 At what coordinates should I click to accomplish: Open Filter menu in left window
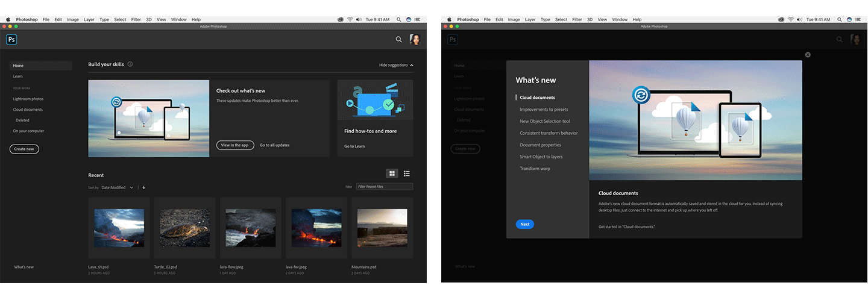[136, 19]
